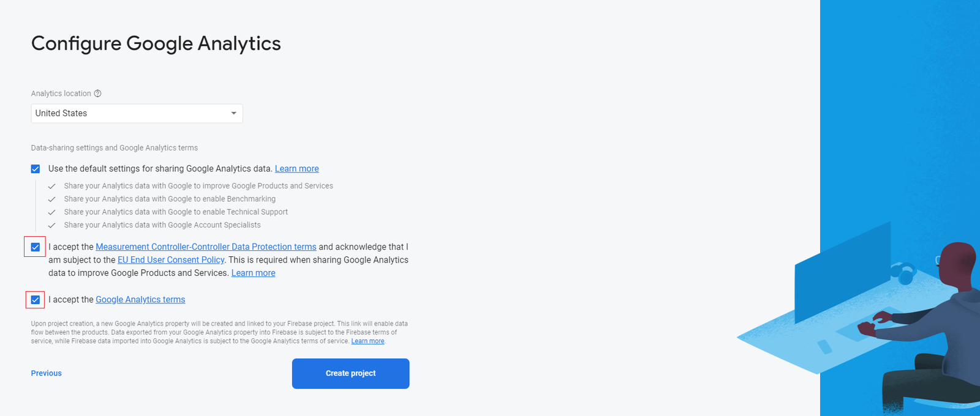Click checkmark next to Google Account Specialists
Image resolution: width=980 pixels, height=416 pixels.
coord(52,225)
